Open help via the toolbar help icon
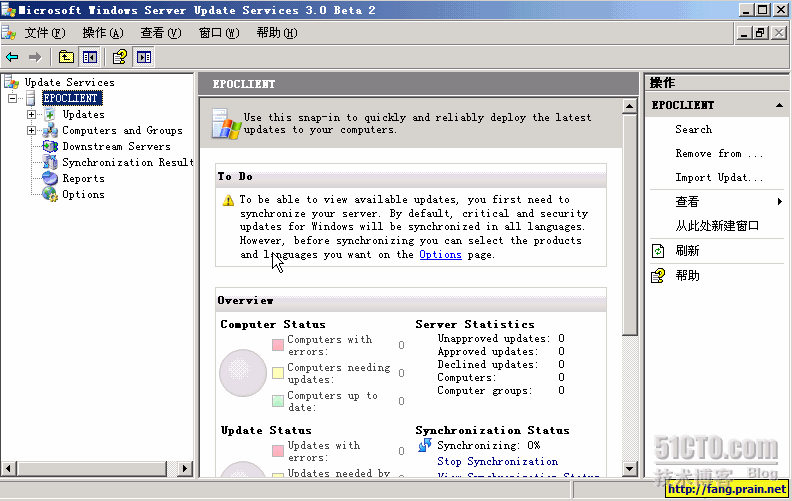Image resolution: width=792 pixels, height=501 pixels. click(x=120, y=57)
